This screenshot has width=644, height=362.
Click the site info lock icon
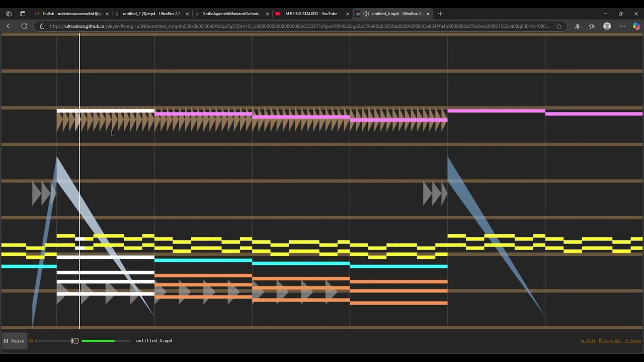42,26
